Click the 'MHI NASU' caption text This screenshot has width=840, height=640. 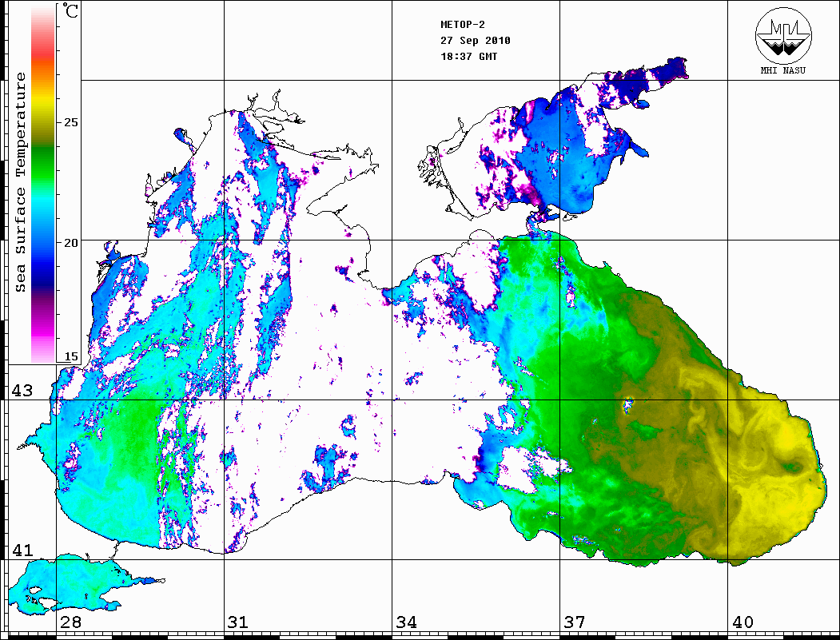pyautogui.click(x=782, y=70)
